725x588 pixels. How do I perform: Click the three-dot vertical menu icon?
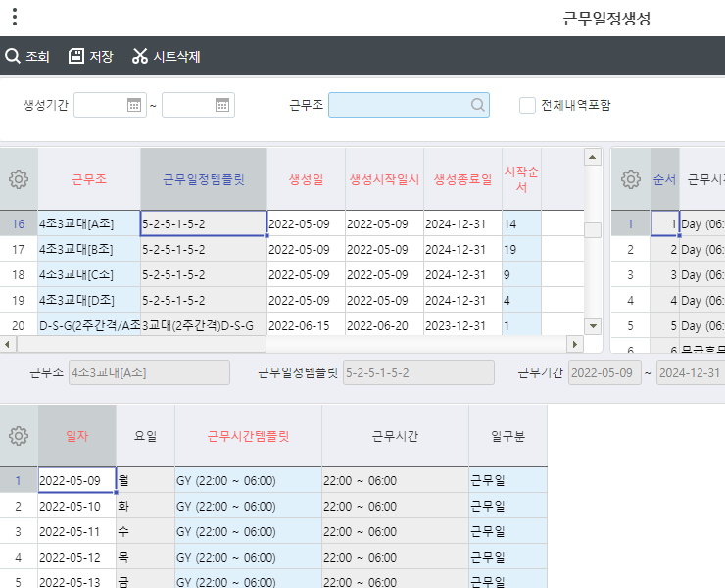pos(14,17)
